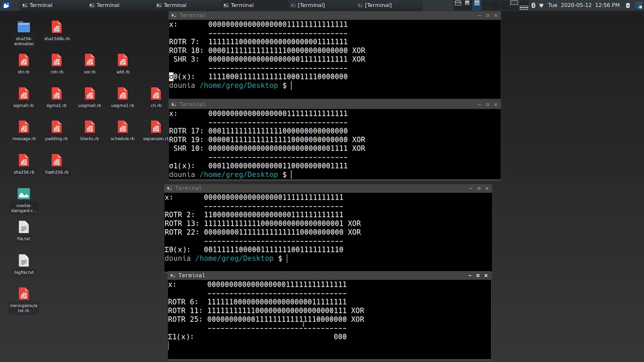The width and height of the screenshot is (644, 362).
Task: Click the battery status icon
Action: (x=628, y=5)
